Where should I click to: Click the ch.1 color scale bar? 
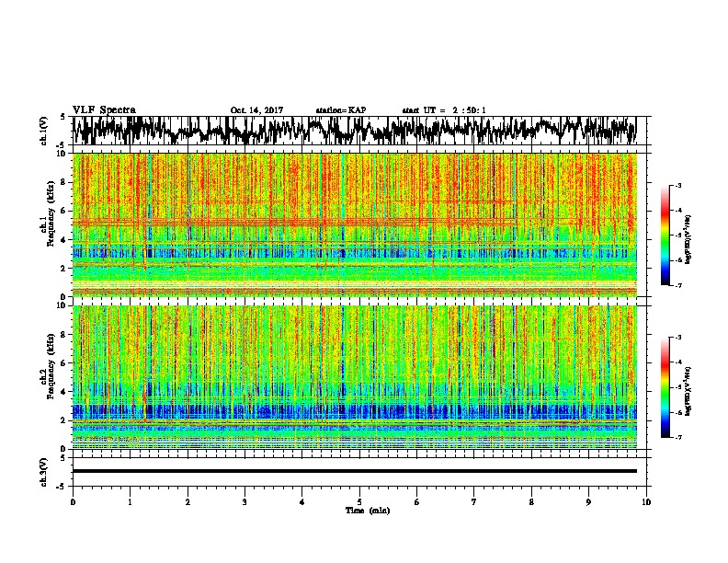pos(665,236)
